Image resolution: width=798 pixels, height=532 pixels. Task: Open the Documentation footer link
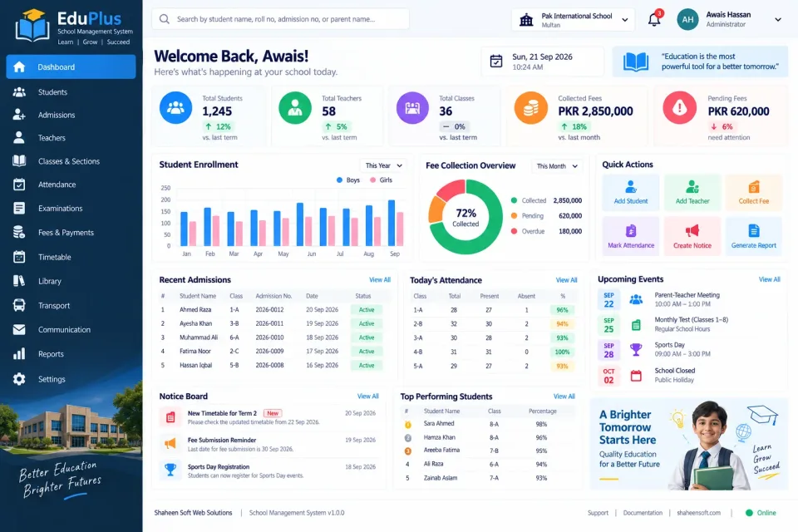coord(643,513)
